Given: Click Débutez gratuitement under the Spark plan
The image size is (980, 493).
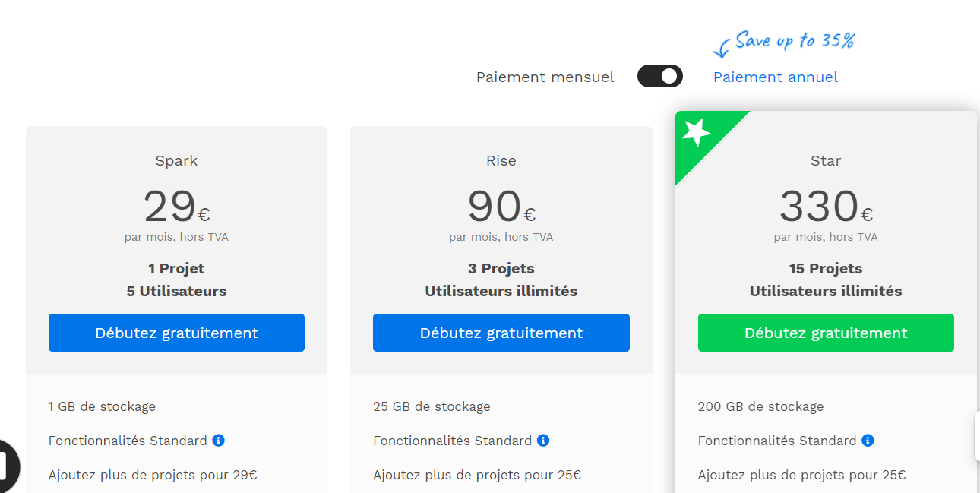Looking at the screenshot, I should pyautogui.click(x=176, y=333).
